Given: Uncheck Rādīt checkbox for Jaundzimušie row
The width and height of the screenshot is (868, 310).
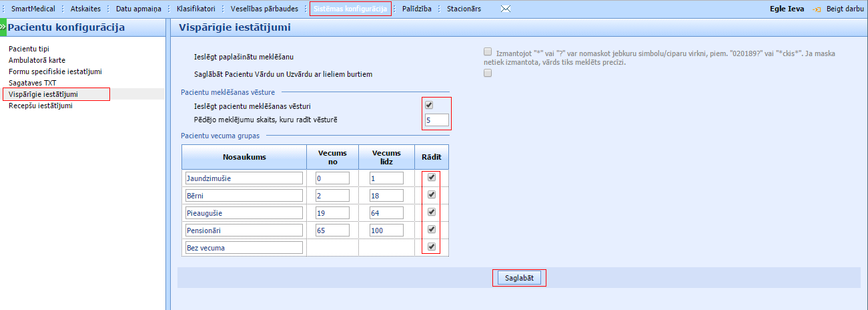Looking at the screenshot, I should coord(432,178).
